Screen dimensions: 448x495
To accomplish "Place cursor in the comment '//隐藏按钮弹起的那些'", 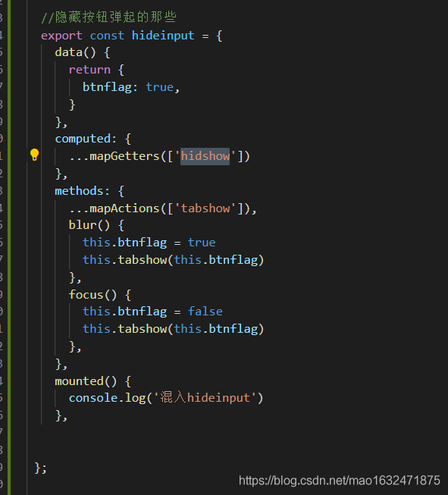I will tap(108, 17).
